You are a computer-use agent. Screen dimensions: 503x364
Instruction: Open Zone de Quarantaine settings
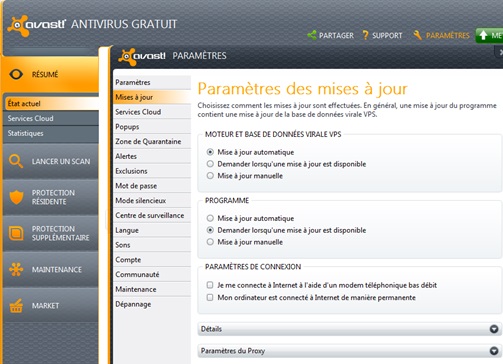152,141
